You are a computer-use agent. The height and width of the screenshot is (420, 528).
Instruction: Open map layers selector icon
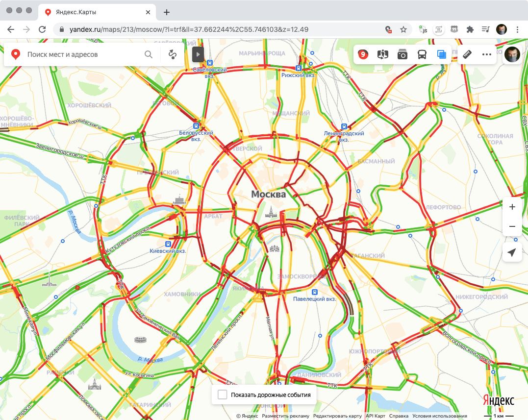pyautogui.click(x=441, y=54)
